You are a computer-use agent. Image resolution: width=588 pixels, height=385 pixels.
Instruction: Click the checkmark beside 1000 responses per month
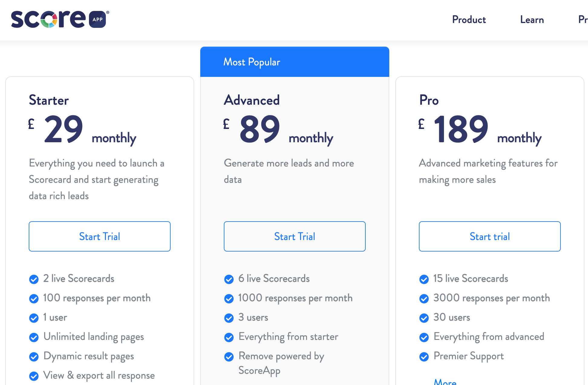click(x=229, y=298)
